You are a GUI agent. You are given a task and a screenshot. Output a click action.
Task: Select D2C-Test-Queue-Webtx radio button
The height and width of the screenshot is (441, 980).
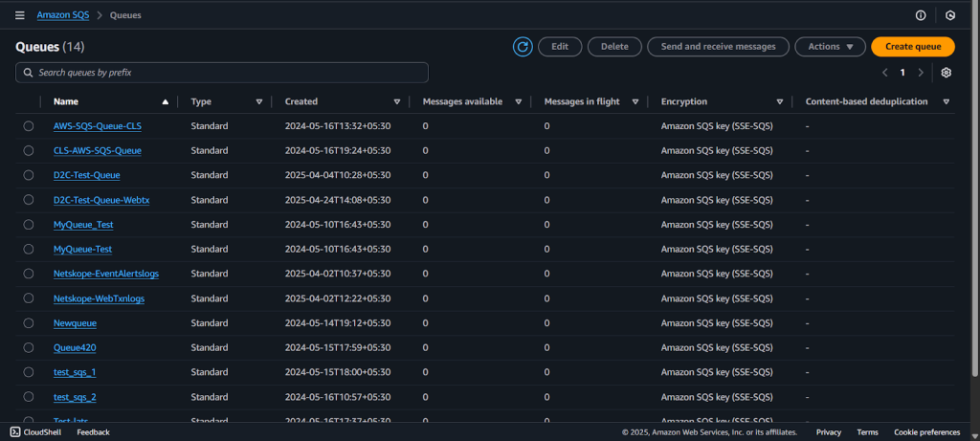29,200
